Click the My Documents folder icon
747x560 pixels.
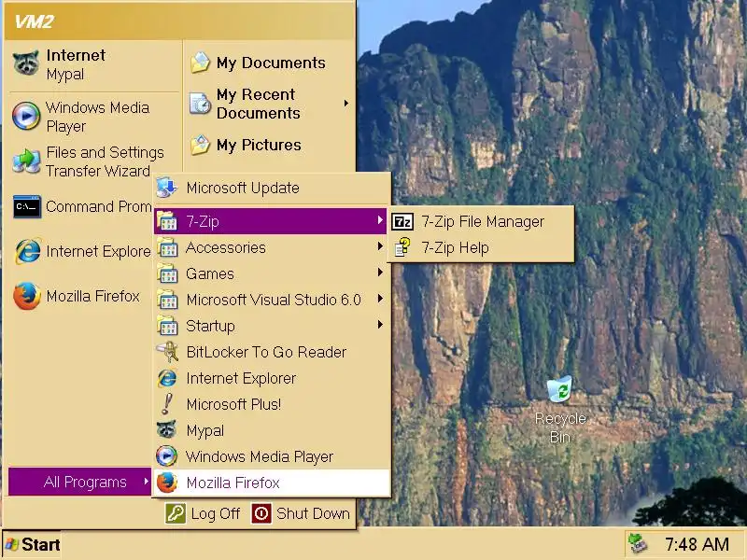200,63
